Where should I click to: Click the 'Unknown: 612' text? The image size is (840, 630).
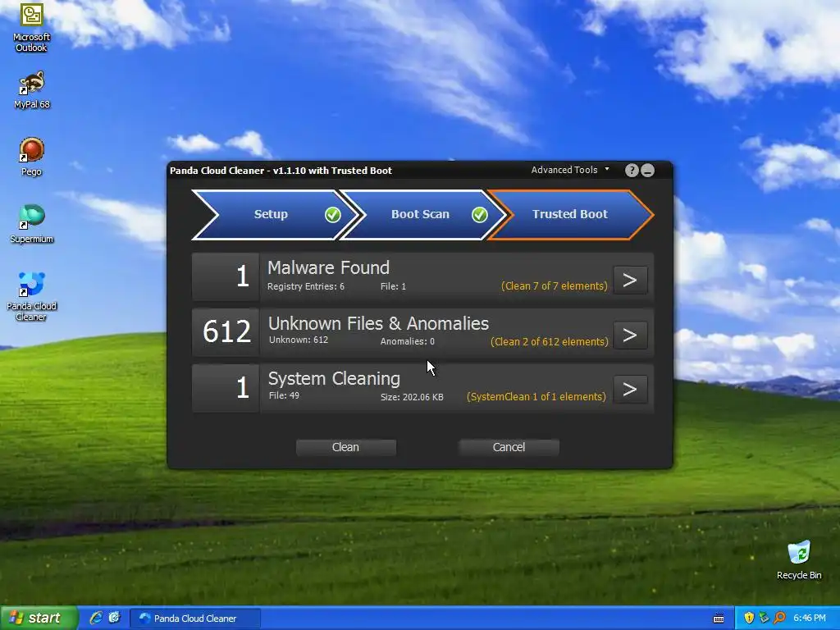tap(299, 340)
